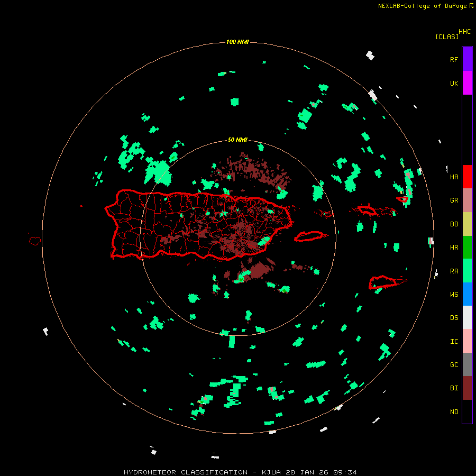476x476 pixels.
Task: Click the HA legend label
Action: [x=454, y=177]
